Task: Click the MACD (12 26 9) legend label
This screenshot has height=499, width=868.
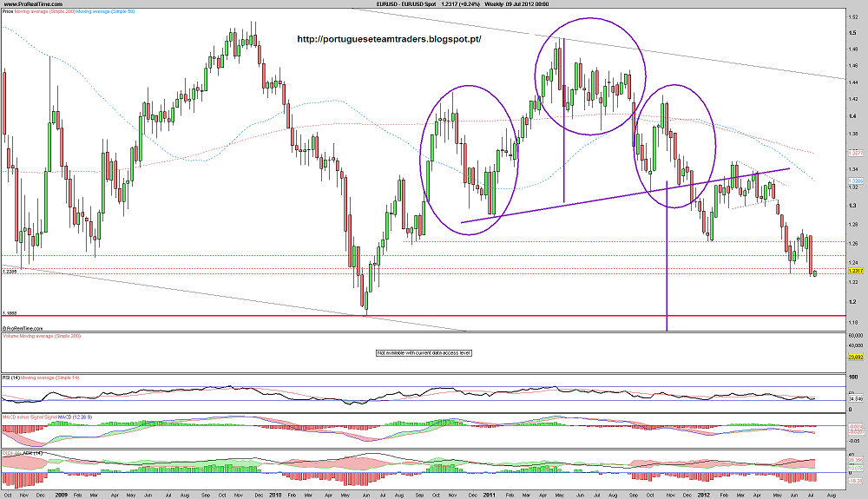Action: (x=76, y=417)
